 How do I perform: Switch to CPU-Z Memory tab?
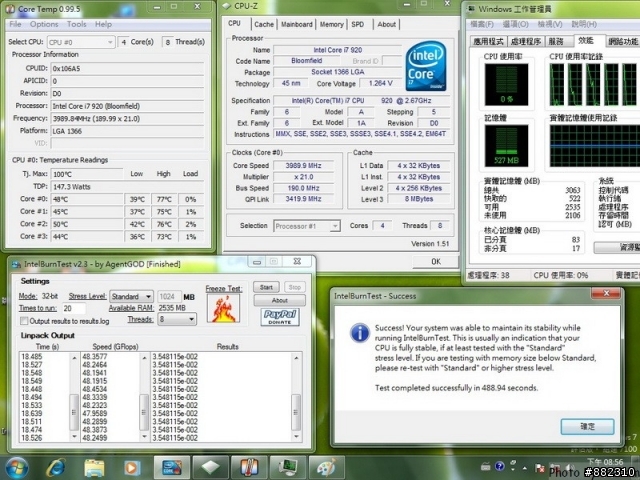(331, 24)
